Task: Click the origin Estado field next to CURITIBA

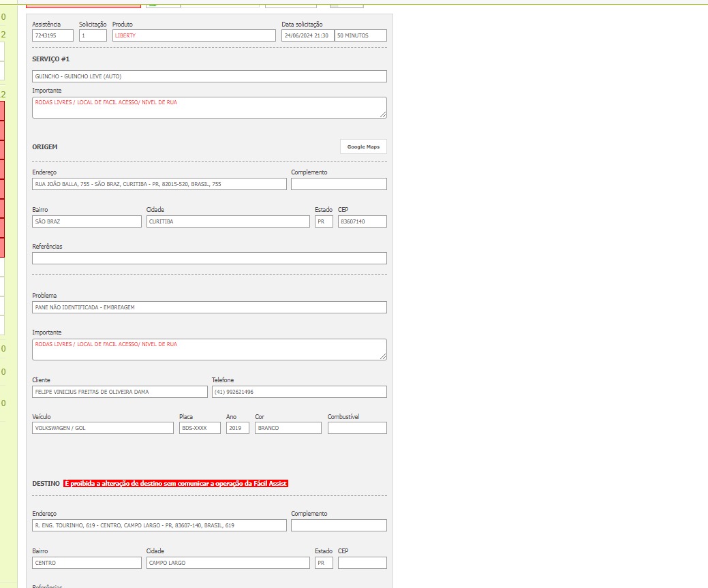Action: pyautogui.click(x=324, y=221)
